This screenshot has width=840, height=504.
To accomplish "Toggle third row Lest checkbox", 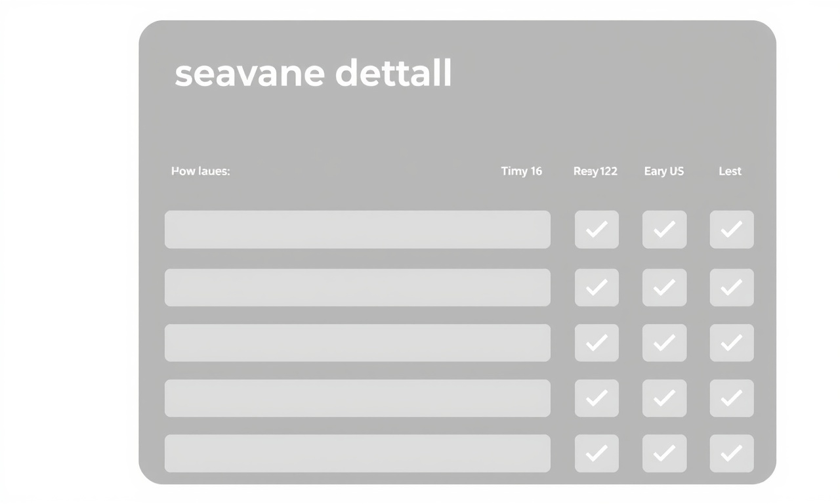I will [732, 343].
